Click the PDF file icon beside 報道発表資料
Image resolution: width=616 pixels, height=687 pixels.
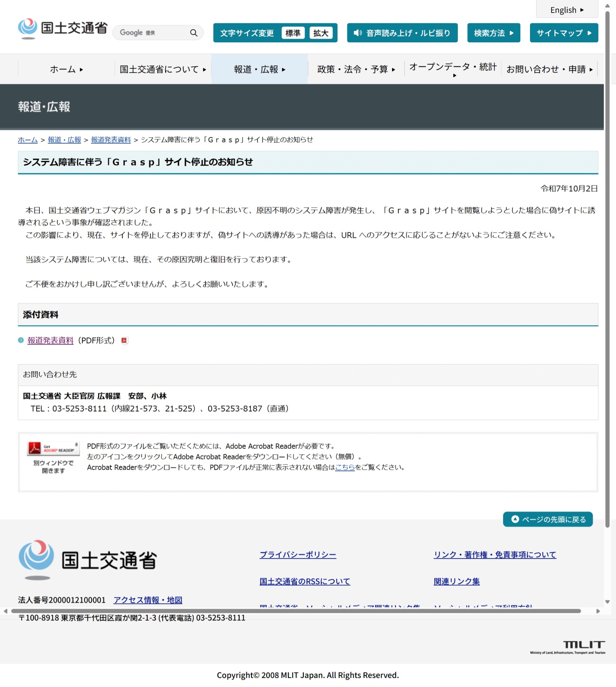(x=124, y=341)
